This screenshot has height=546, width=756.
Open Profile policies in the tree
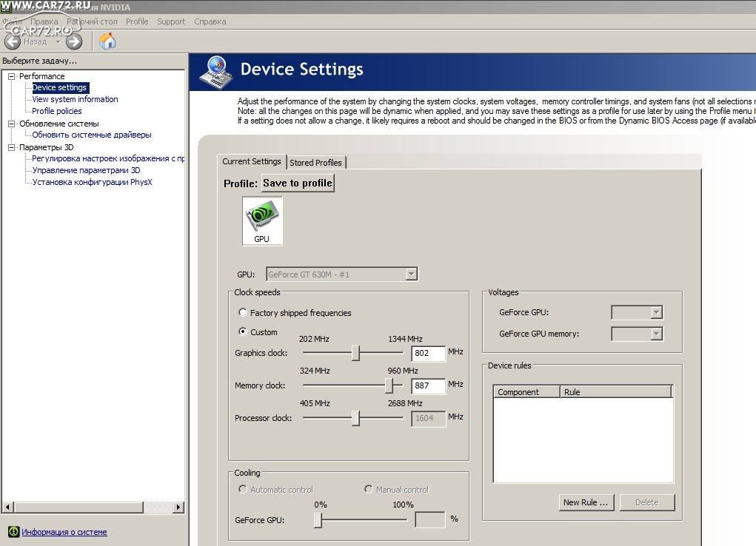tap(57, 111)
